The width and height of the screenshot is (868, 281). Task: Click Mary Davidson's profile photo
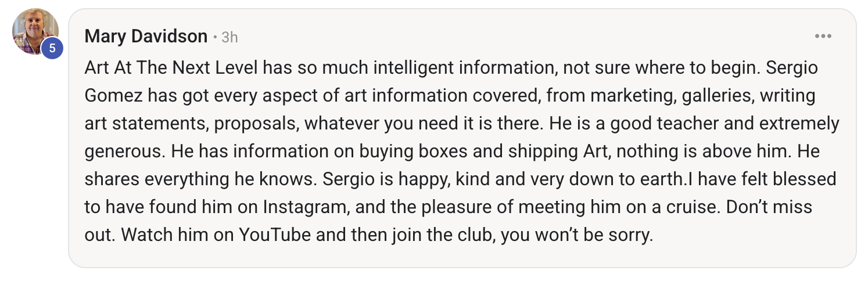pyautogui.click(x=34, y=30)
